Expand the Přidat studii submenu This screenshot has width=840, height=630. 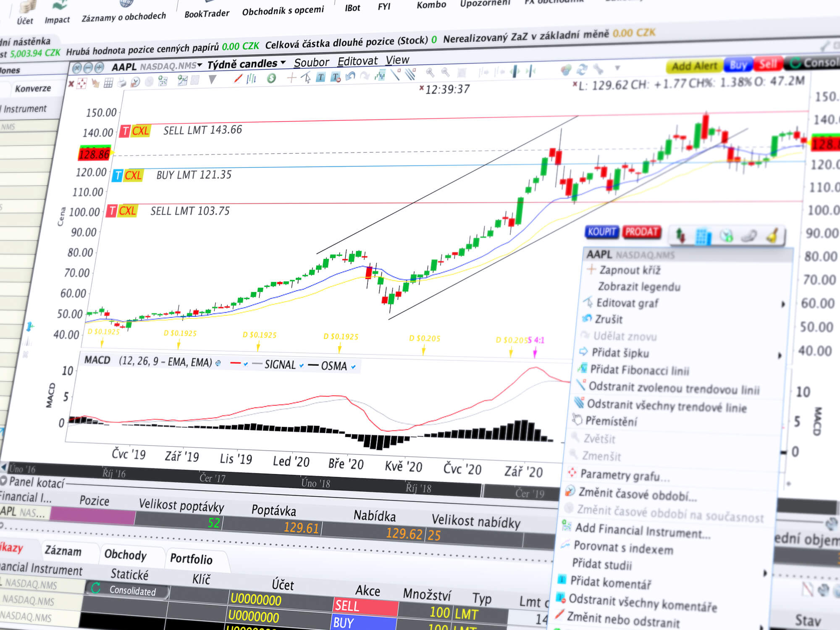765,573
